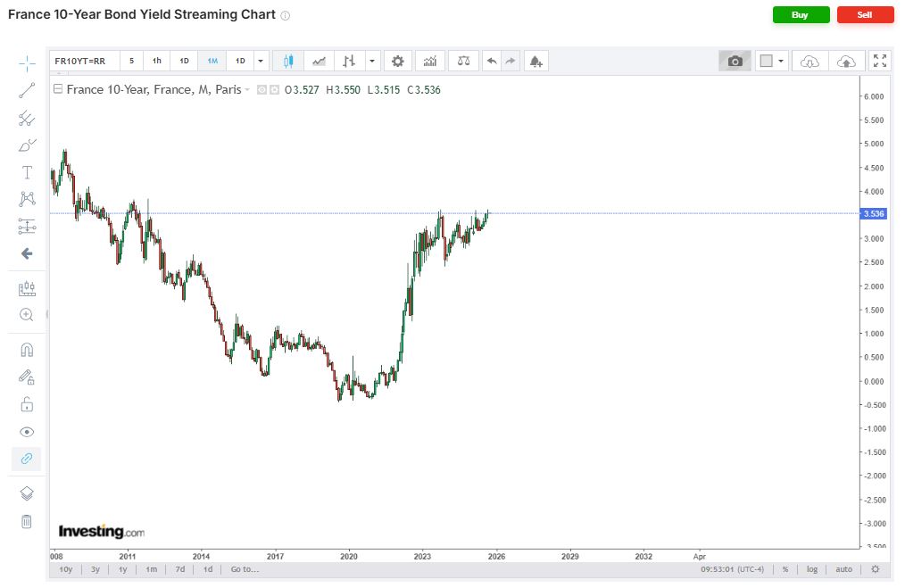
Task: Click the 1d time range
Action: click(208, 569)
